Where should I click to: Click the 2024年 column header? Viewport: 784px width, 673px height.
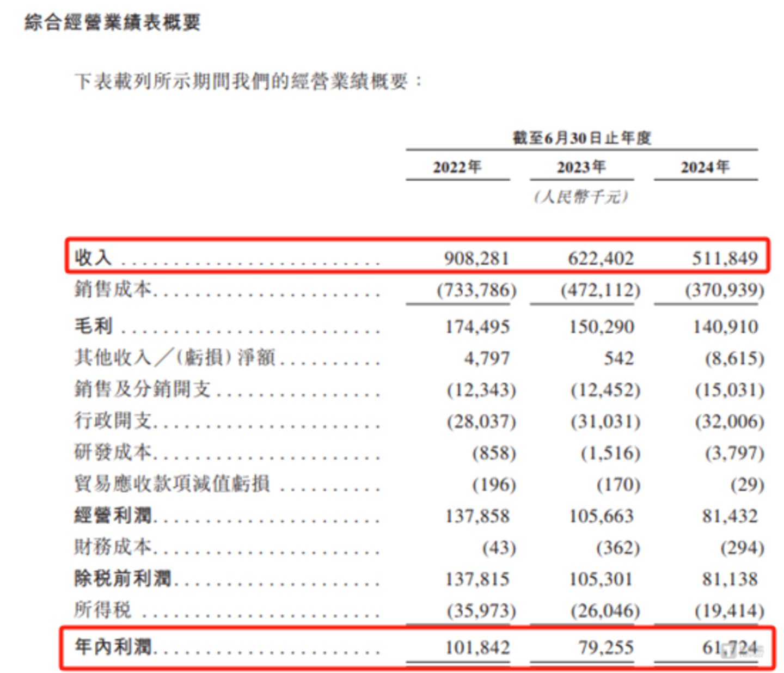pos(705,167)
